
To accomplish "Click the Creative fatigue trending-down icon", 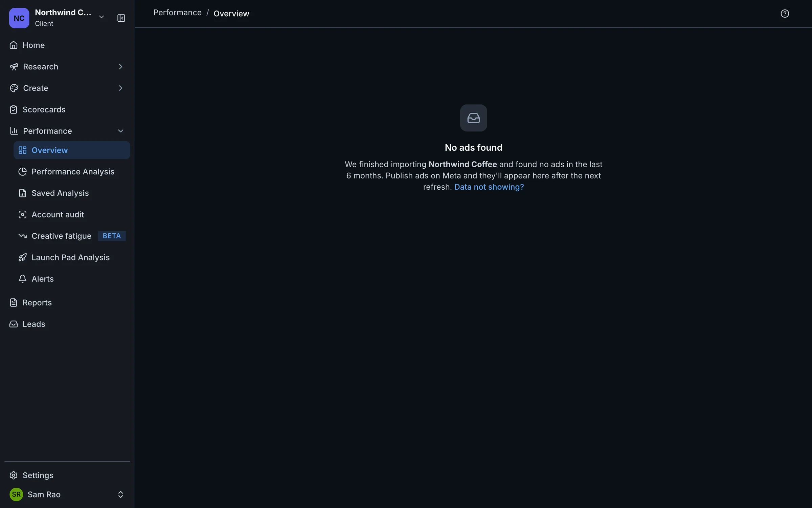I will (x=22, y=236).
